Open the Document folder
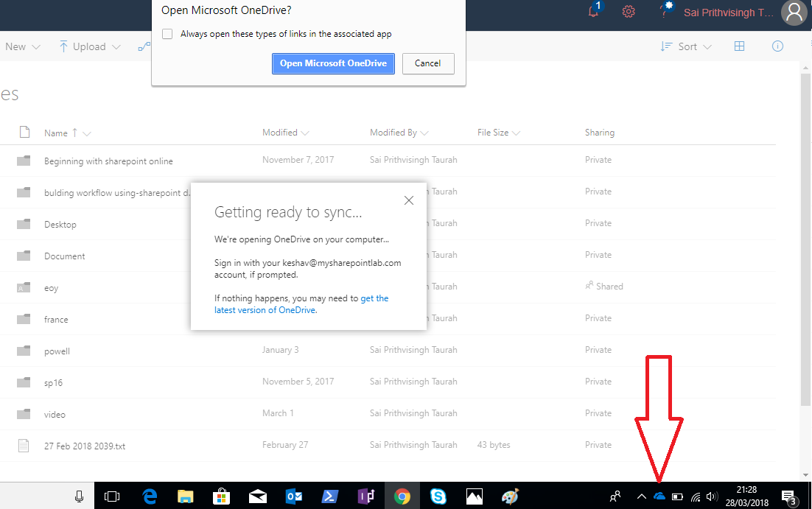The height and width of the screenshot is (509, 812). 64,256
